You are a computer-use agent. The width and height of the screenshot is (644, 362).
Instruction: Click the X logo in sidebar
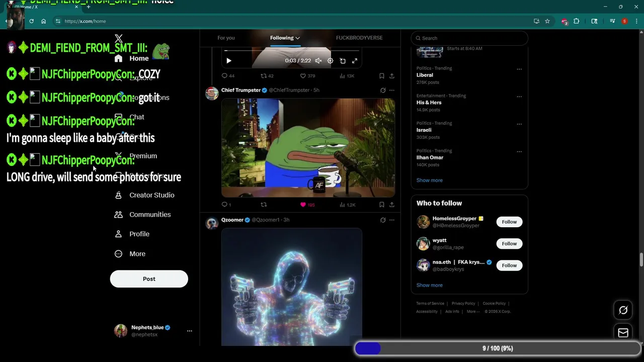(119, 39)
